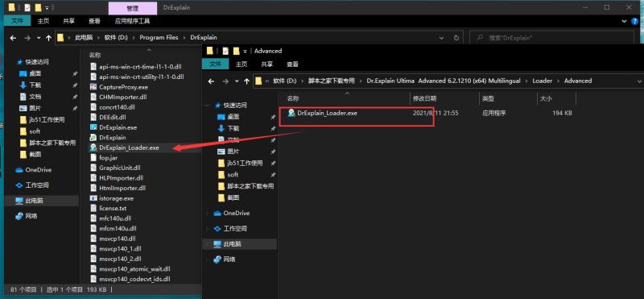
Task: Click search box 搜索"DrExplain"
Action: click(551, 37)
